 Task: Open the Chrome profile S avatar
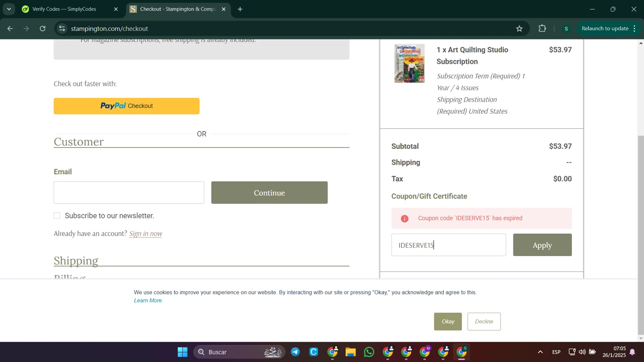[566, 29]
